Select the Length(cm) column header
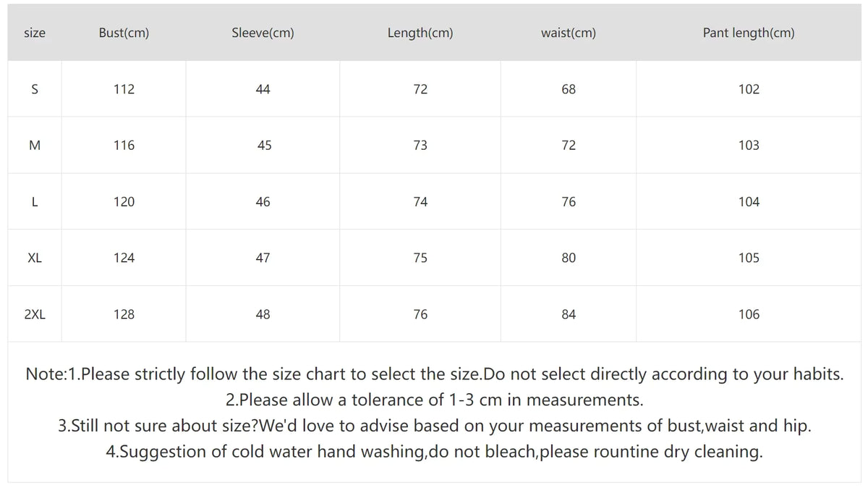Viewport: 868px width, 488px height. [420, 33]
